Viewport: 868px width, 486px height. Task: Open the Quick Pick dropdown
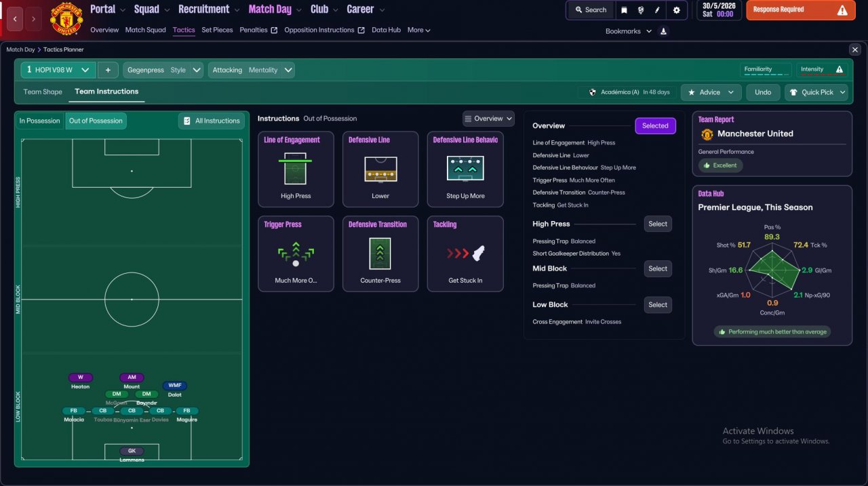[x=817, y=92]
